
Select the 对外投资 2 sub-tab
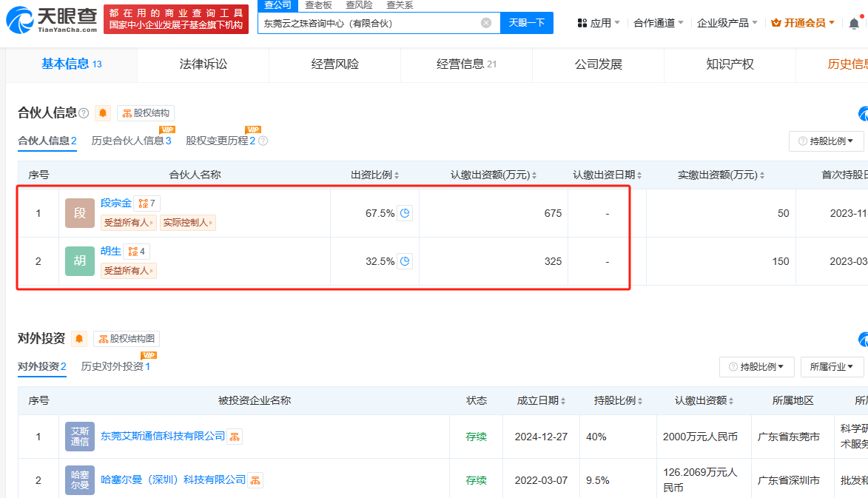pyautogui.click(x=42, y=366)
